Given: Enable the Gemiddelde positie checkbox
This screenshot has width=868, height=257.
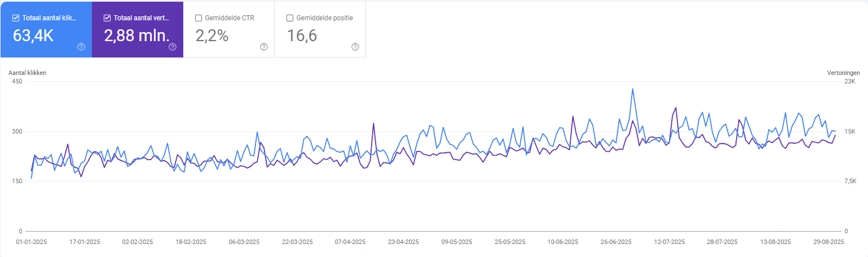Looking at the screenshot, I should pyautogui.click(x=290, y=18).
